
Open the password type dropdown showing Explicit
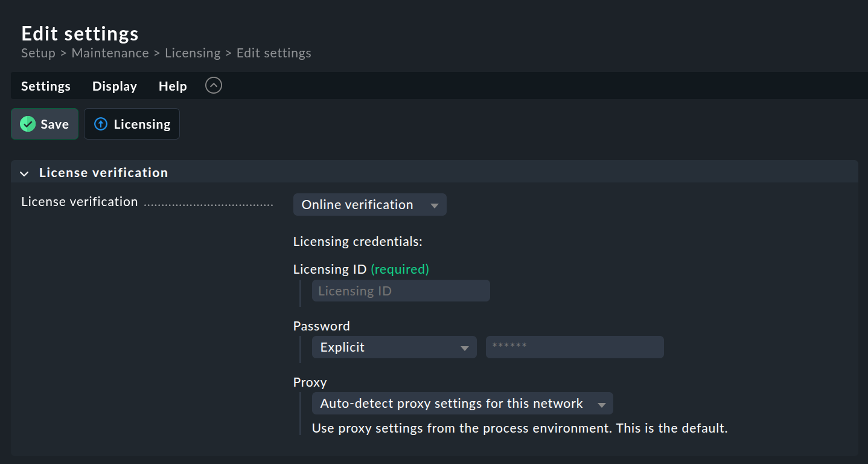click(394, 347)
